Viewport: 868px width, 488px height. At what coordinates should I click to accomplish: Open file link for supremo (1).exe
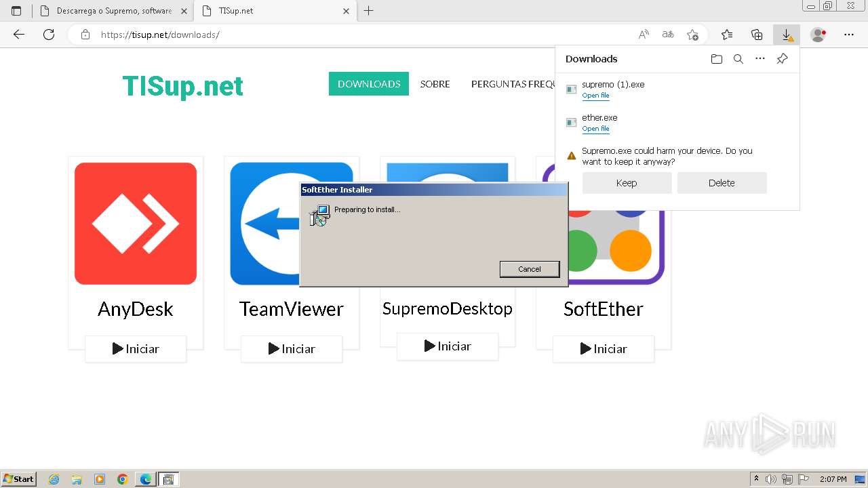595,96
